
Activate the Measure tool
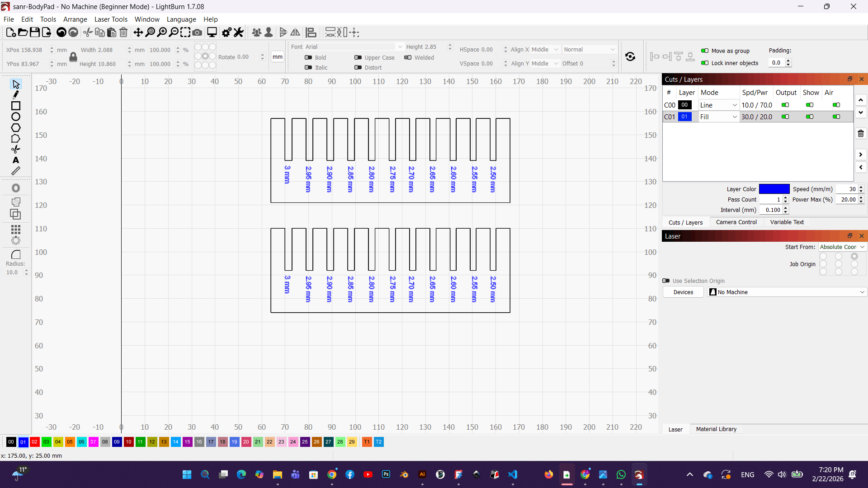[15, 171]
